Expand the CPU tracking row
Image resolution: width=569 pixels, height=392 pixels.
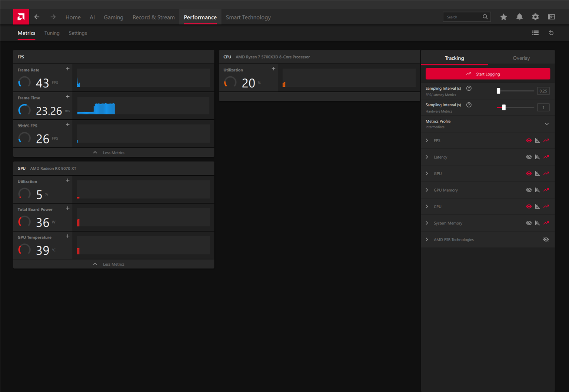pos(427,206)
